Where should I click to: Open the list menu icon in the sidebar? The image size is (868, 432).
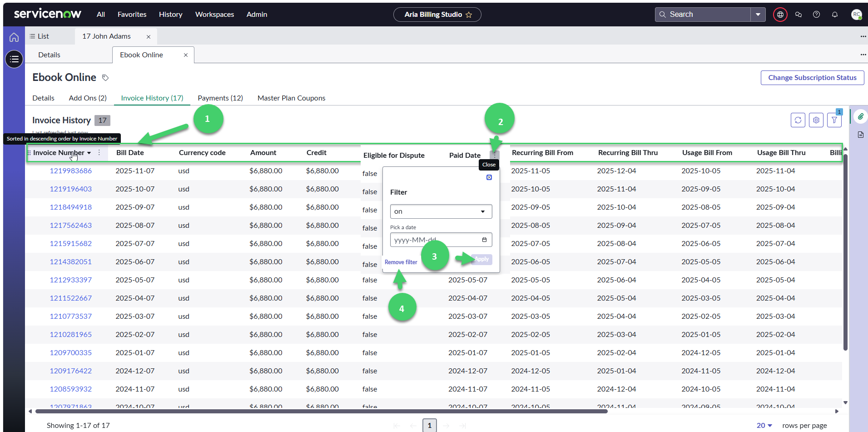[14, 59]
